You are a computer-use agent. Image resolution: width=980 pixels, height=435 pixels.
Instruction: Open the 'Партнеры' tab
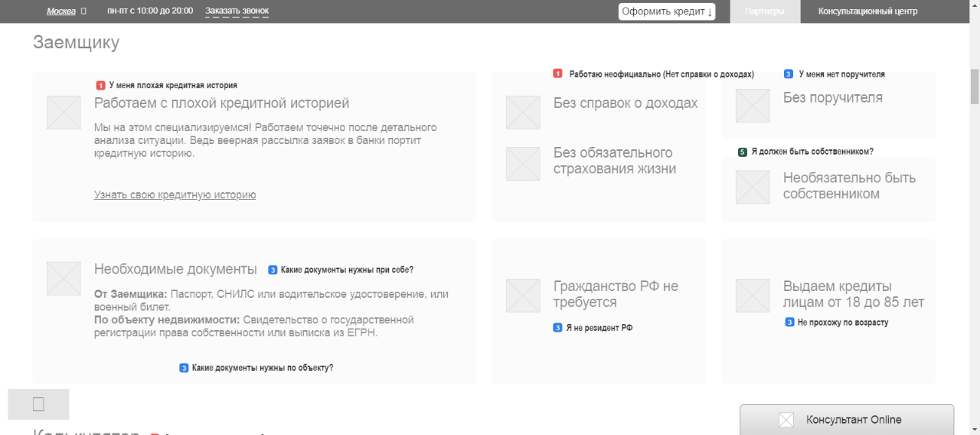[764, 11]
